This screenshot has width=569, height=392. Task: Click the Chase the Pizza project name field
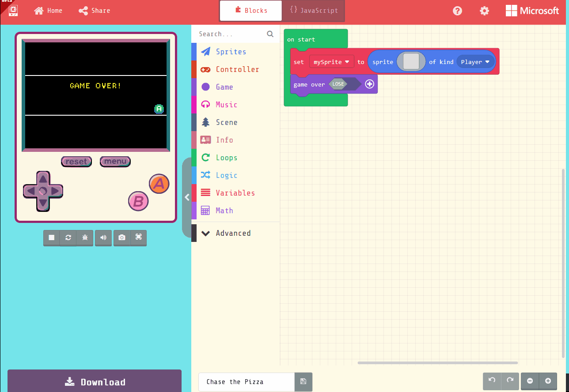point(246,382)
